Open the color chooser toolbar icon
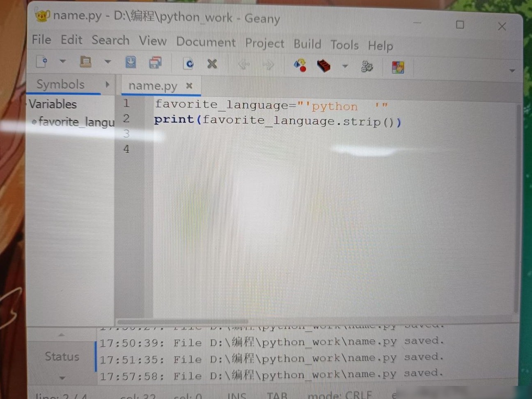 click(398, 67)
